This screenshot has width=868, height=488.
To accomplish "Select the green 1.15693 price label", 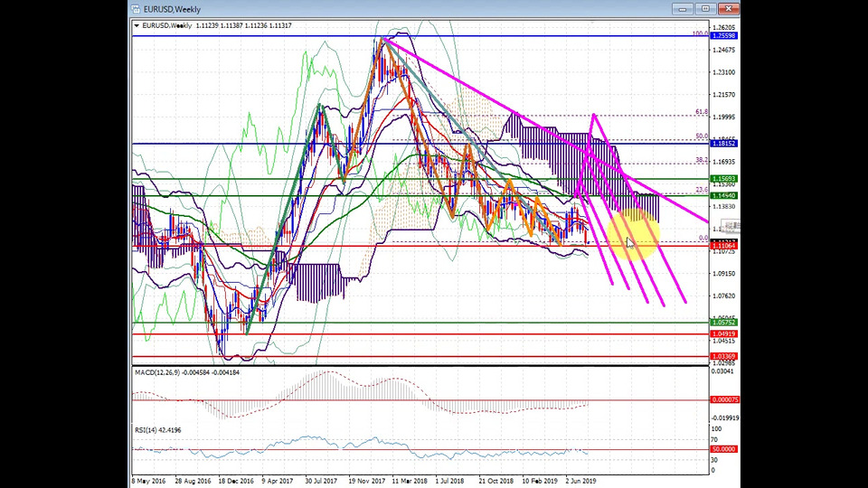I will click(x=724, y=179).
